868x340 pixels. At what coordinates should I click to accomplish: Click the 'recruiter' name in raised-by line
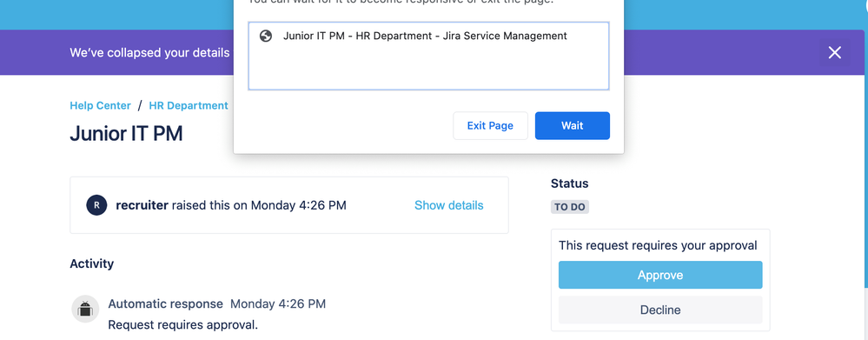point(142,205)
